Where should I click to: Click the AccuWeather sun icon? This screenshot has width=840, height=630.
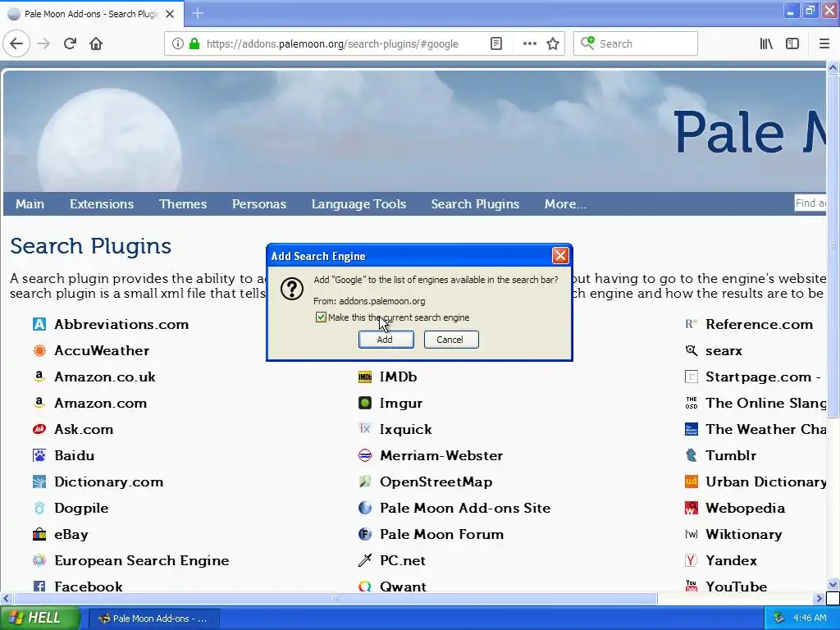(x=39, y=350)
